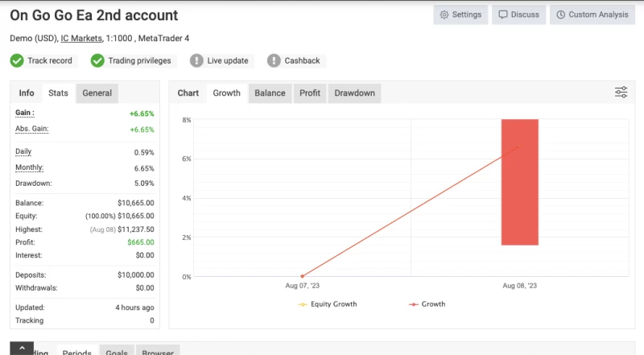Viewport: 644px width, 355px height.
Task: Open the General tab
Action: 97,93
